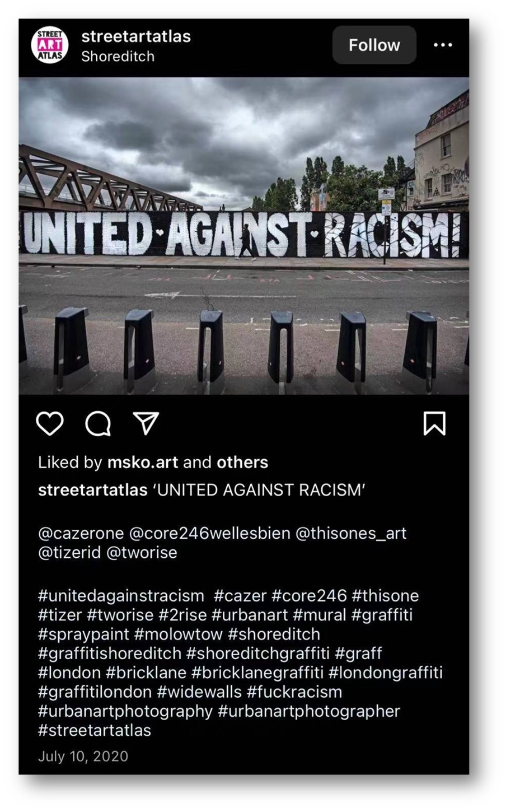Click the Street Art Atlas profile avatar
The image size is (506, 812).
[50, 45]
